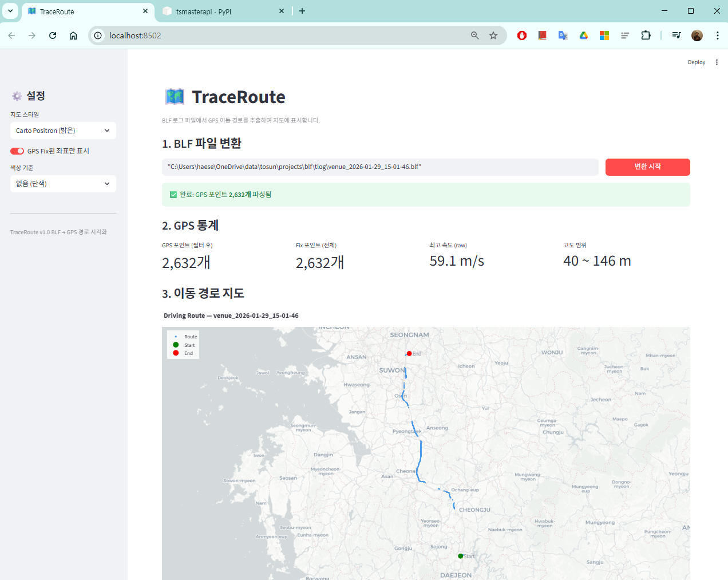This screenshot has width=728, height=580.
Task: Click the 설정 gear icon
Action: click(17, 96)
